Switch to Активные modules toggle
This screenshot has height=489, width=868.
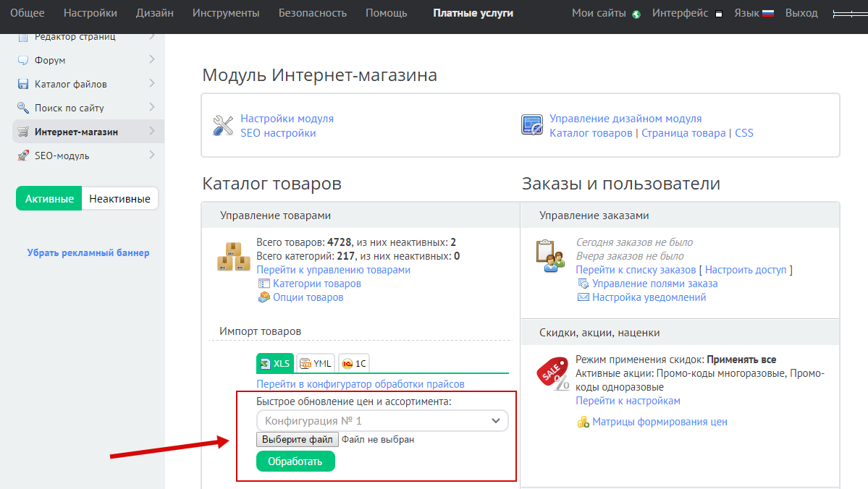[x=49, y=199]
